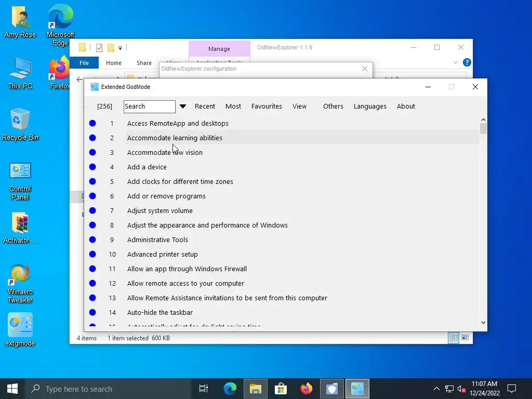Image resolution: width=532 pixels, height=399 pixels.
Task: Click blue dot beside Add or remove programs
Action: tap(92, 196)
